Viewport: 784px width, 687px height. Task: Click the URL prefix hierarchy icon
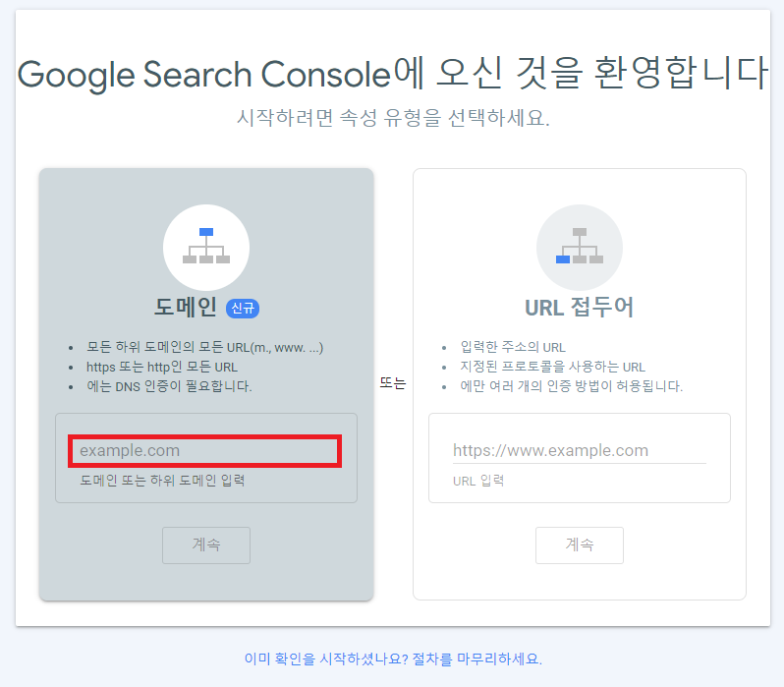pos(580,247)
